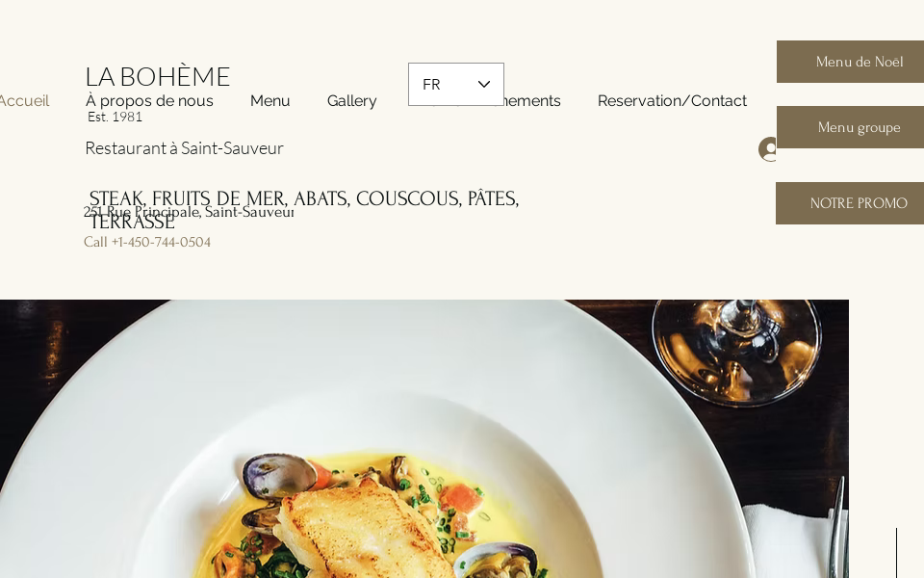Click the LA BOHÈME site title
Screen dimensions: 924x578
pyautogui.click(x=157, y=77)
